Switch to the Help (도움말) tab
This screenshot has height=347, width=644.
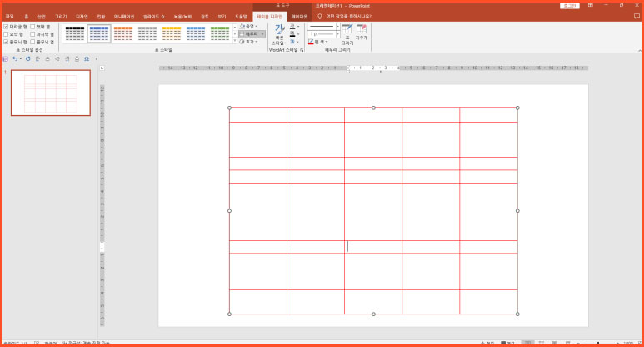pos(241,17)
